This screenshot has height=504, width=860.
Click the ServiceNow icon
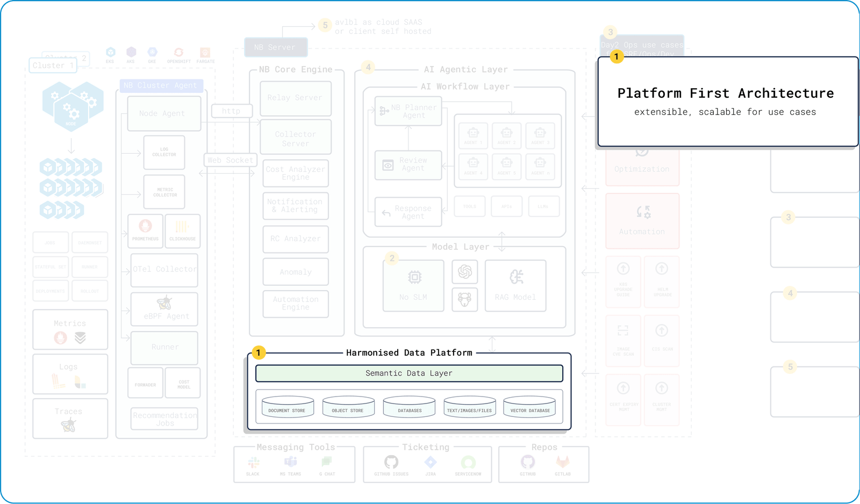pyautogui.click(x=468, y=462)
